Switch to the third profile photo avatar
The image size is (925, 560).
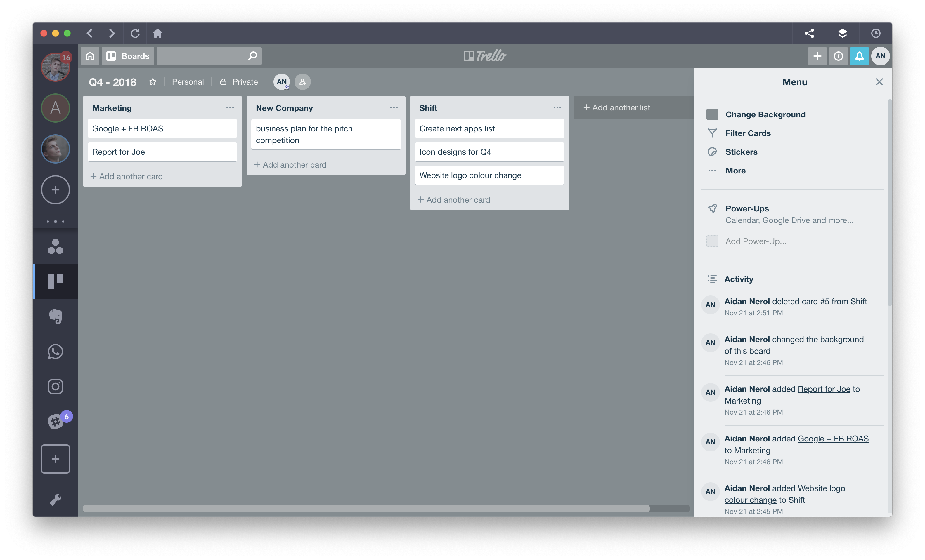click(56, 149)
